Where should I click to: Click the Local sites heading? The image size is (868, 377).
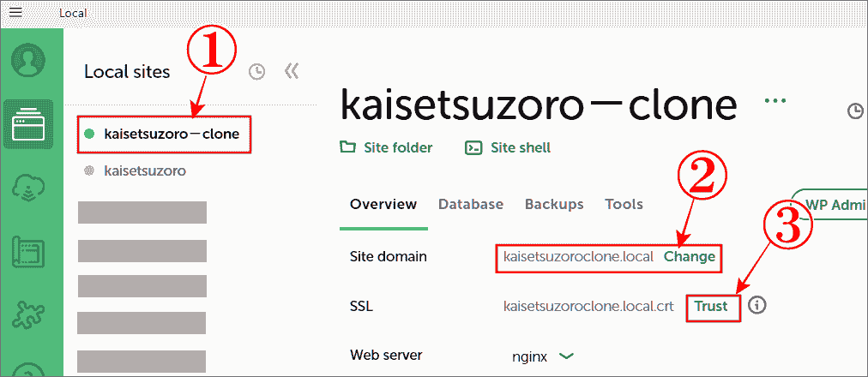(127, 71)
